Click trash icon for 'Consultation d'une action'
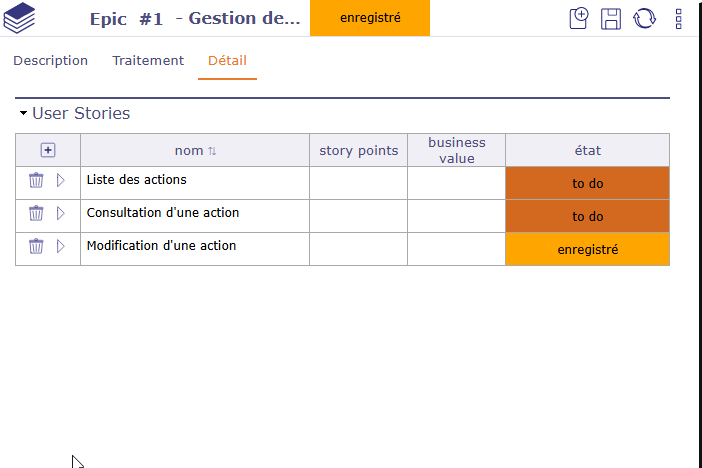702x468 pixels. coord(36,214)
